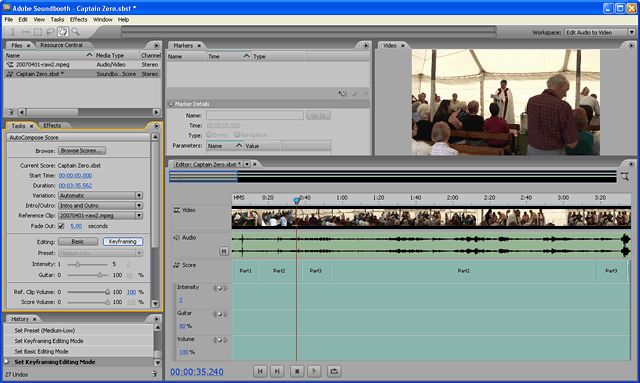Select the Hand tool
Image resolution: width=640 pixels, height=383 pixels.
tap(62, 31)
